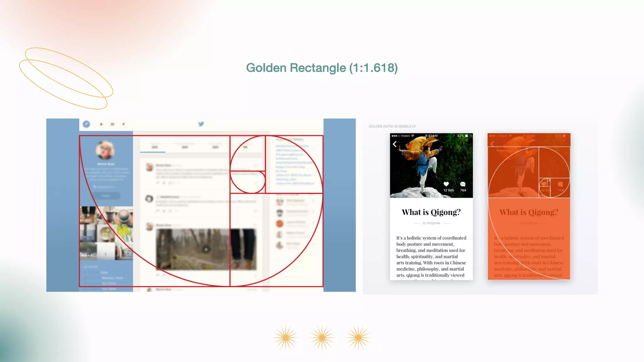Open the messages envelope icon in the Twitter header
This screenshot has height=362, width=644.
(x=112, y=124)
